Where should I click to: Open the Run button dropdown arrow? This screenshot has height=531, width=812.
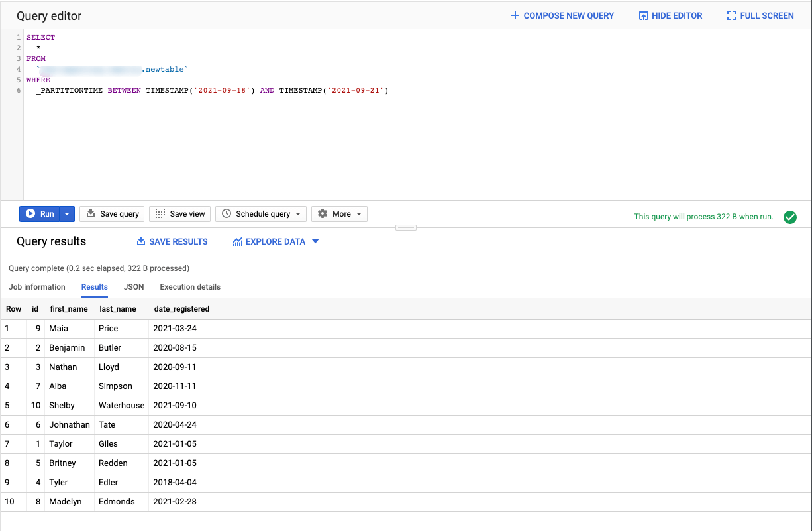pyautogui.click(x=66, y=213)
